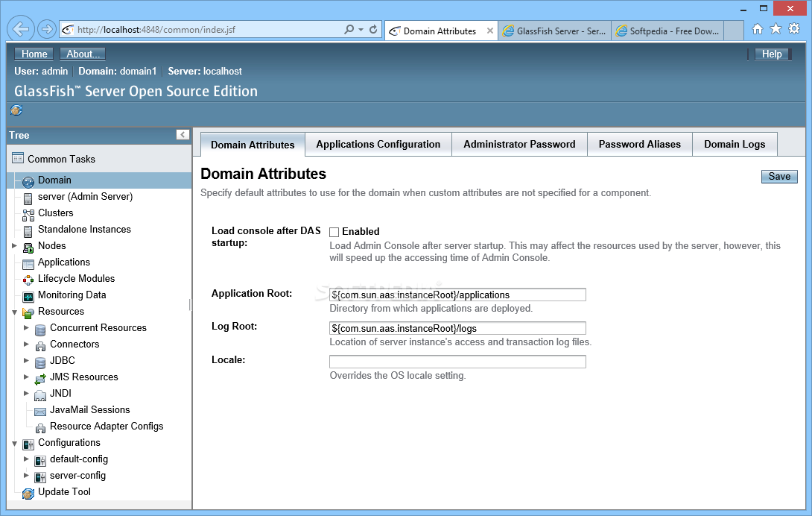Click the Applications icon in tree
Image resolution: width=812 pixels, height=516 pixels.
[28, 264]
